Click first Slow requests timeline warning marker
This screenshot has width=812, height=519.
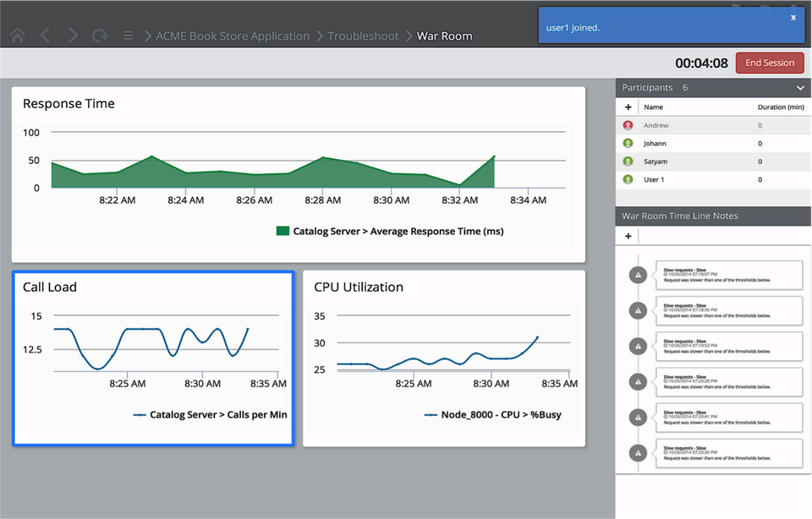(x=638, y=276)
